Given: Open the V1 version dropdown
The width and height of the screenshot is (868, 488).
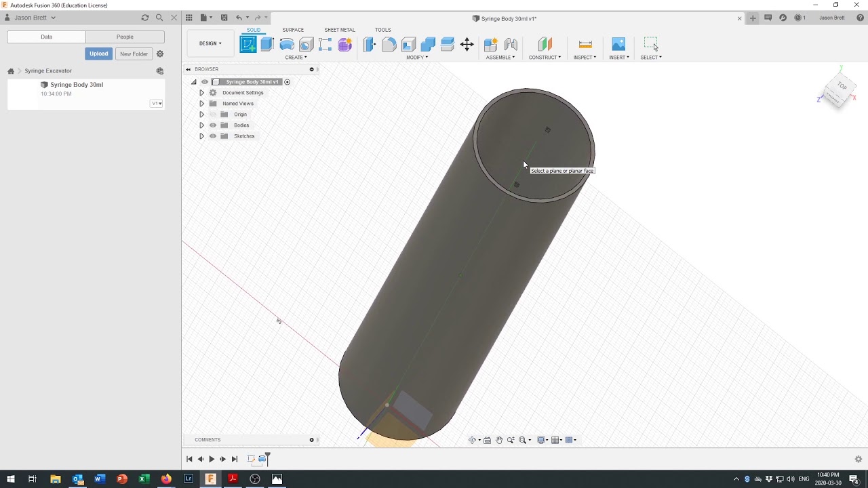Looking at the screenshot, I should pyautogui.click(x=157, y=104).
